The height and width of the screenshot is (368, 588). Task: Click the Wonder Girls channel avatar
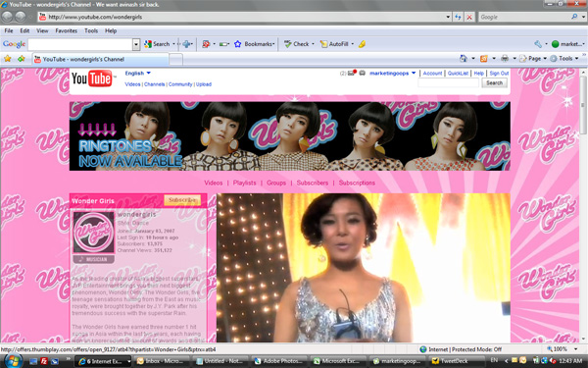[94, 233]
